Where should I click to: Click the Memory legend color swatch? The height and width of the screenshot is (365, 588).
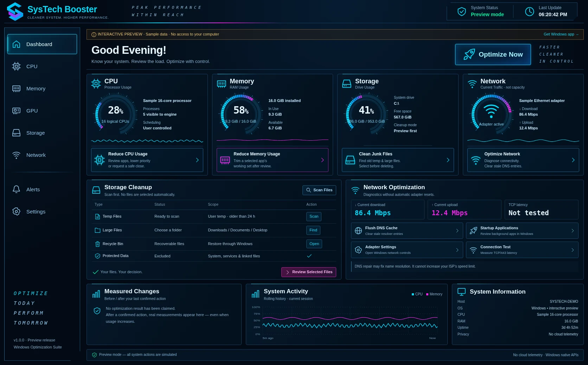coord(427,294)
